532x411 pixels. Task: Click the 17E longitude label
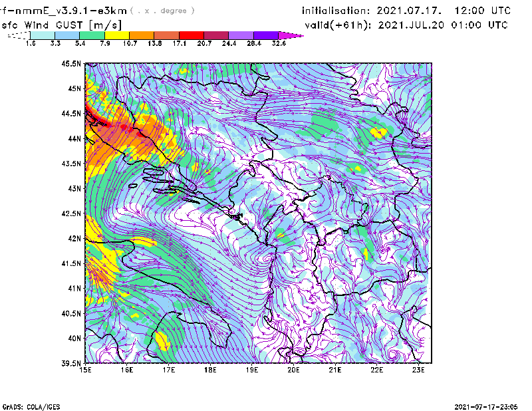(x=169, y=370)
